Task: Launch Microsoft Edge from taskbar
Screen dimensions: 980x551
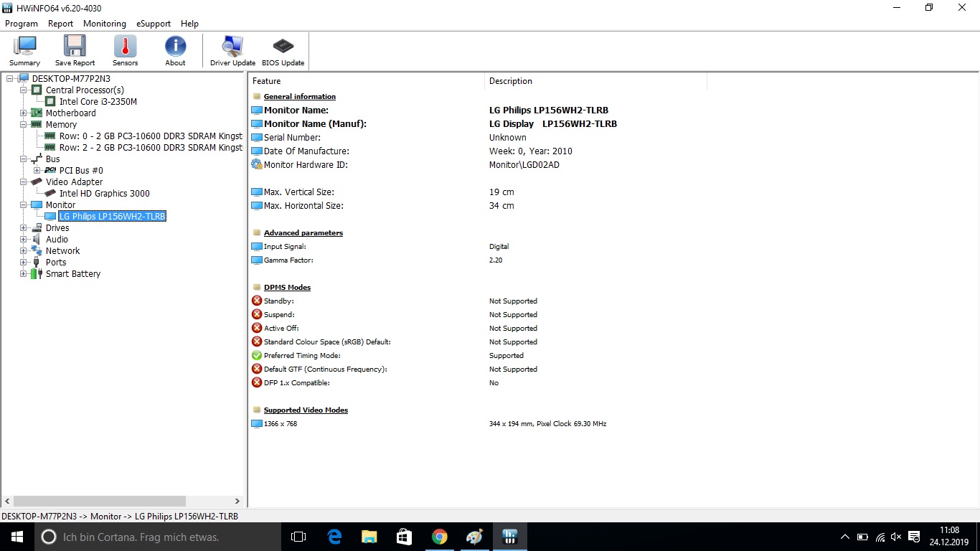Action: click(334, 537)
